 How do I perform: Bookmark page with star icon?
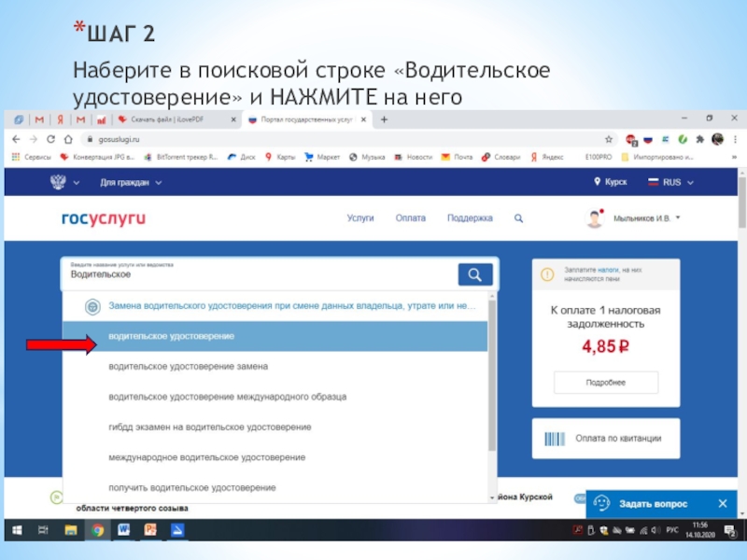608,139
